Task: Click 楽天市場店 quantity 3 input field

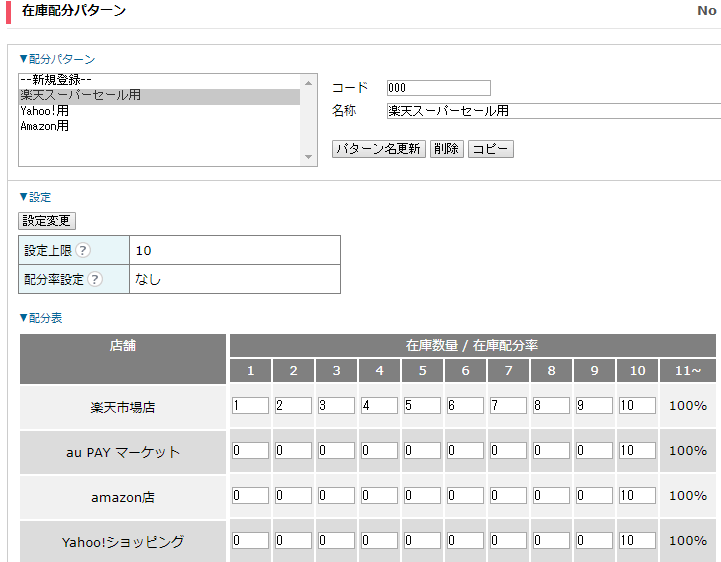Action: 336,406
